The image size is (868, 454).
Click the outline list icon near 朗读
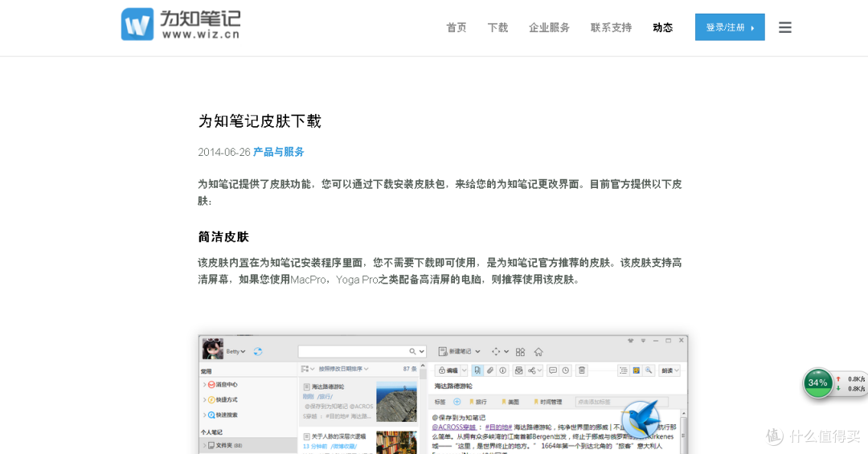[x=624, y=370]
